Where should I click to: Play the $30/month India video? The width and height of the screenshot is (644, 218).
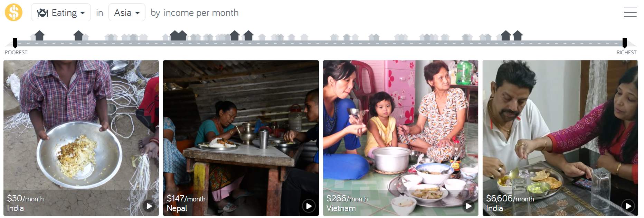[x=149, y=206]
